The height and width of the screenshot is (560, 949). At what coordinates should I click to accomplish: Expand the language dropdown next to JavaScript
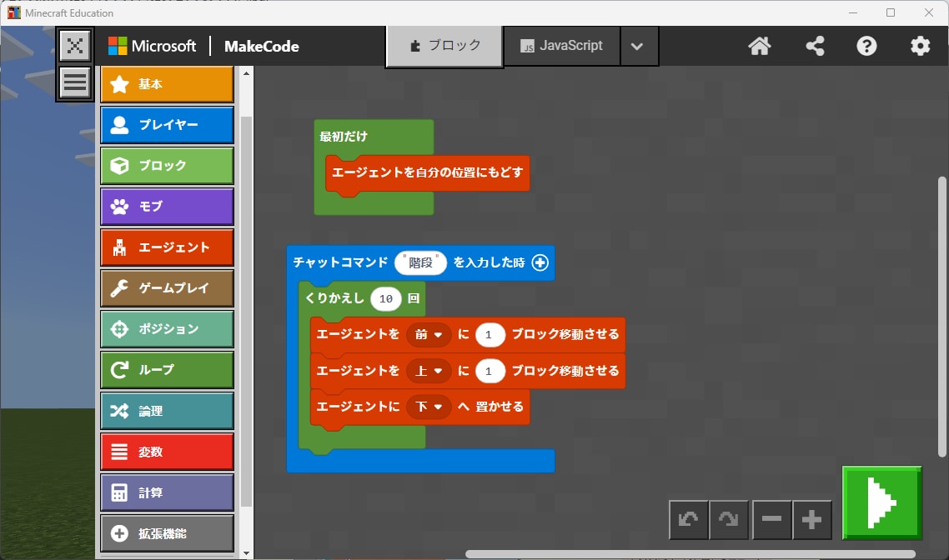[x=637, y=46]
